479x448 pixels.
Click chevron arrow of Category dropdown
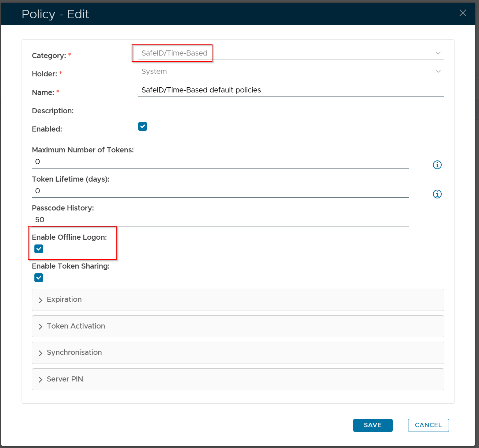438,53
